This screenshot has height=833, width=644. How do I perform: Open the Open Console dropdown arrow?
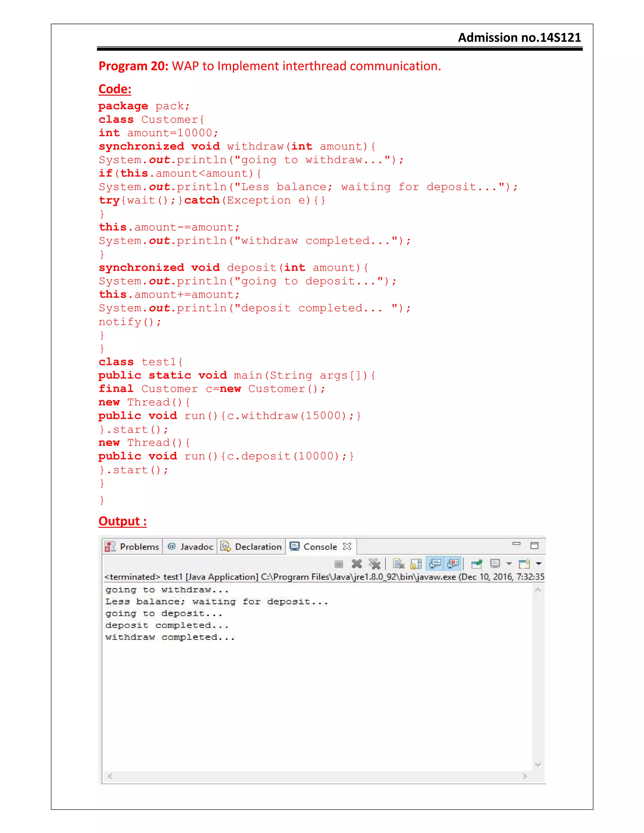539,563
